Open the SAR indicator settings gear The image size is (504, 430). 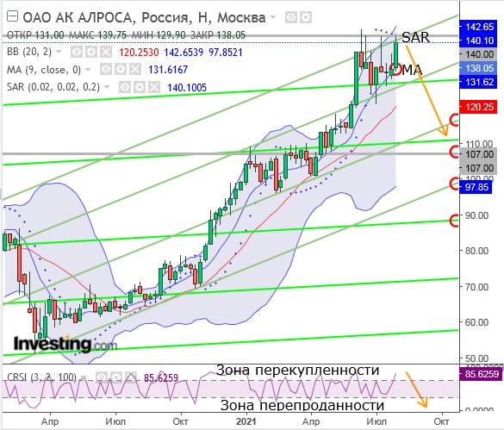point(140,87)
